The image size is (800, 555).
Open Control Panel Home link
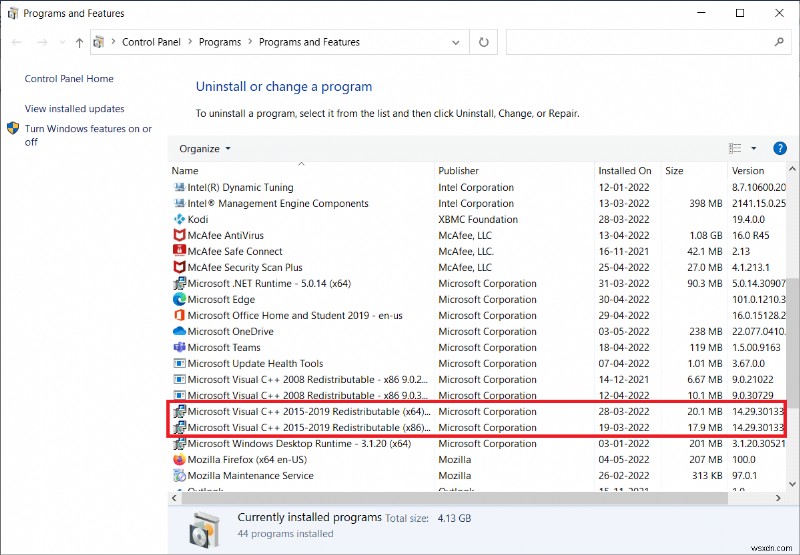[69, 79]
